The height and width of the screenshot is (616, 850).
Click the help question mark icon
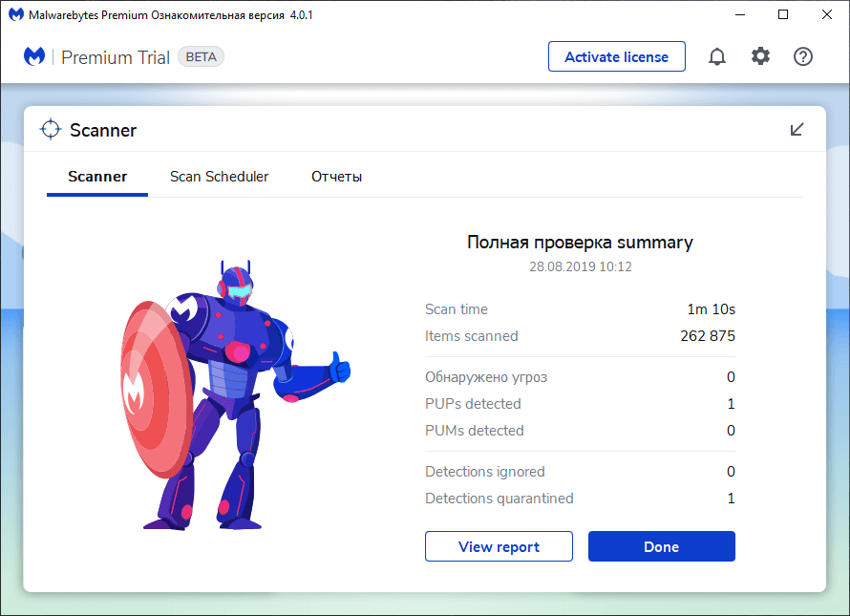[x=803, y=56]
